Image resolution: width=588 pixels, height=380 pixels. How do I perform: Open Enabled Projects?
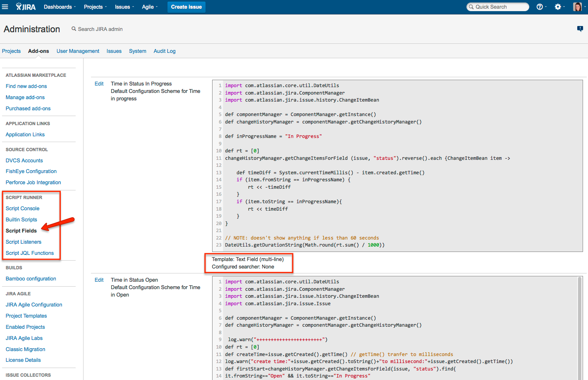(25, 327)
